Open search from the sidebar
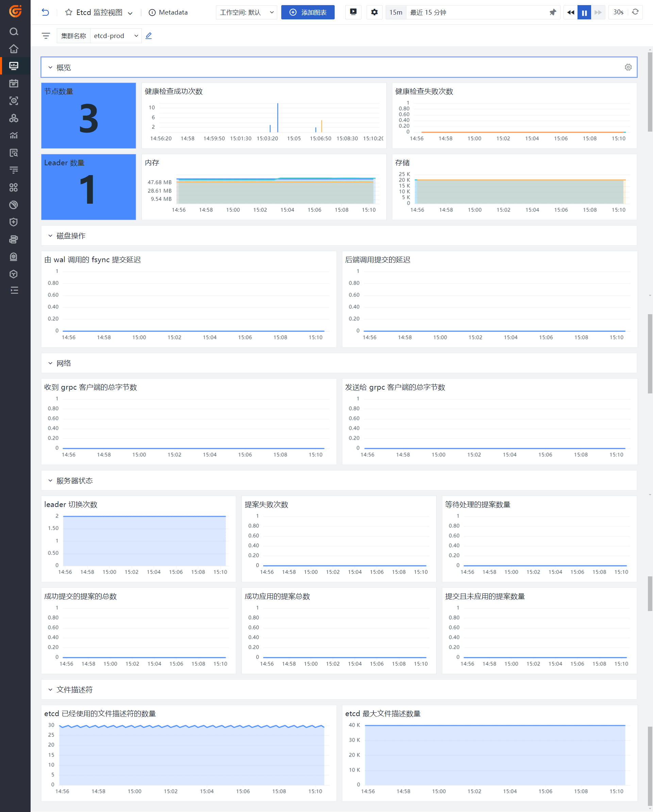Screen dimensions: 653x812 click(14, 32)
